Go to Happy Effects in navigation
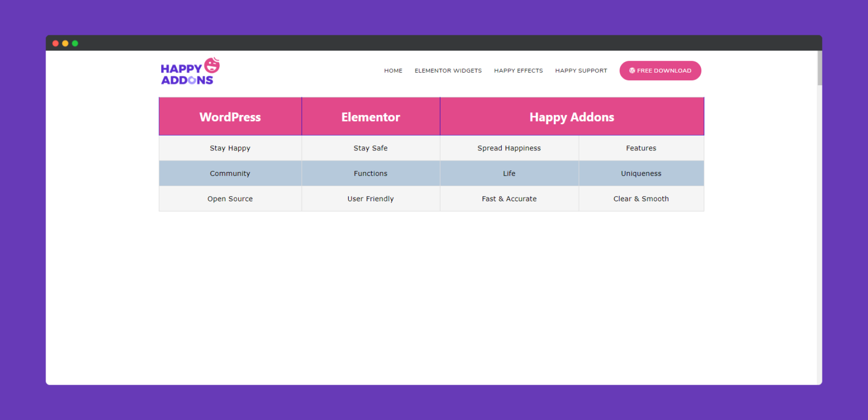The width and height of the screenshot is (868, 420). pyautogui.click(x=518, y=71)
